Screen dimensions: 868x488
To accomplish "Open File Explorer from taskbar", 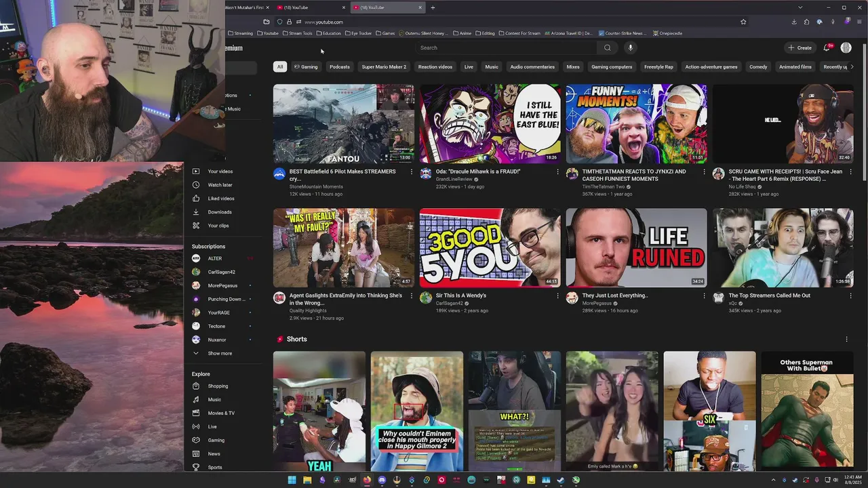I will 307,480.
